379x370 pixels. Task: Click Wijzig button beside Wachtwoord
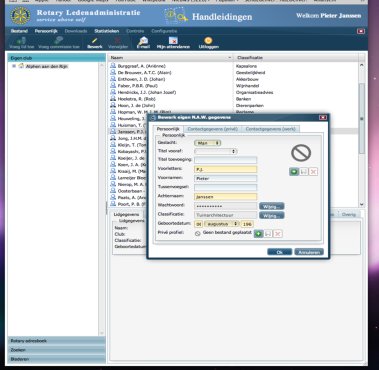click(x=271, y=206)
